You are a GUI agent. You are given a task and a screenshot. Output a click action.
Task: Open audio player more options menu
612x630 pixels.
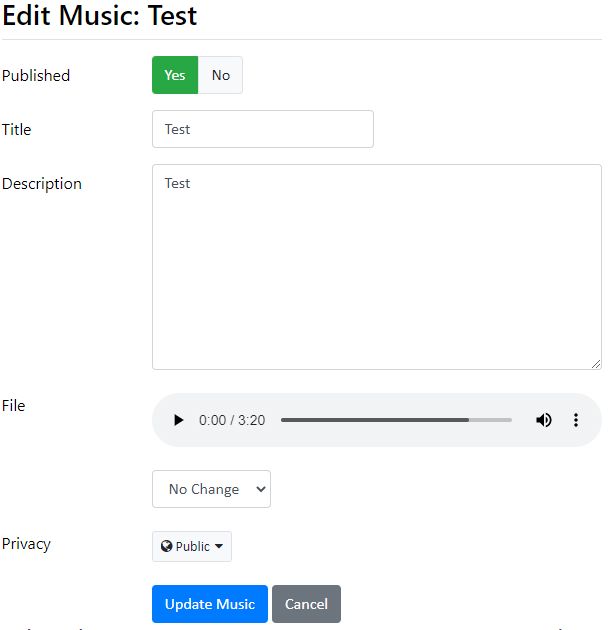576,420
